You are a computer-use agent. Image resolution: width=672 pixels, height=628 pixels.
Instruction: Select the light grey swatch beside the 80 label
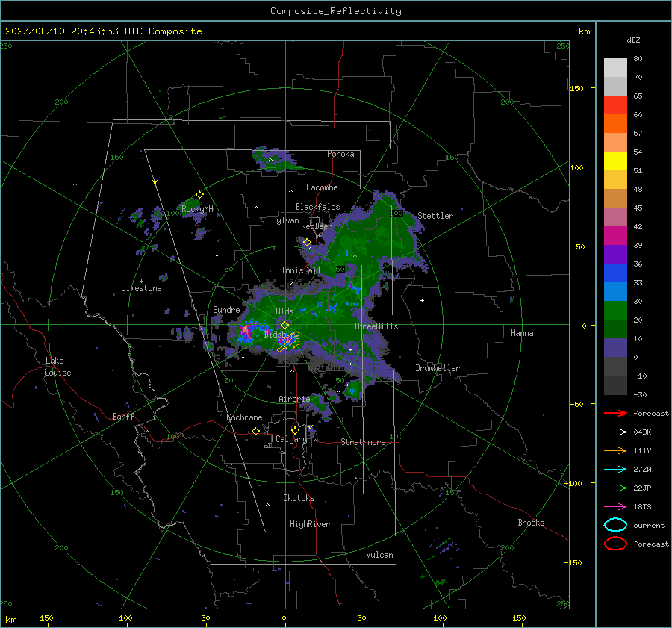(x=615, y=67)
